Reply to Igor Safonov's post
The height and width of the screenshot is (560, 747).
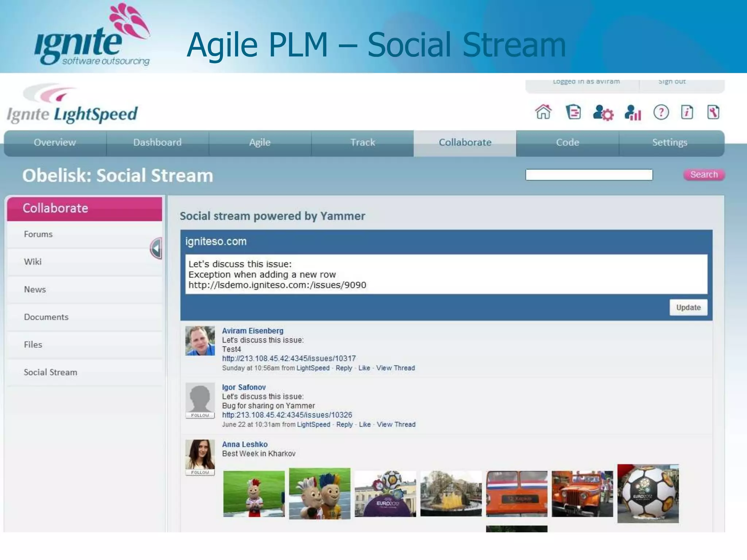(345, 424)
